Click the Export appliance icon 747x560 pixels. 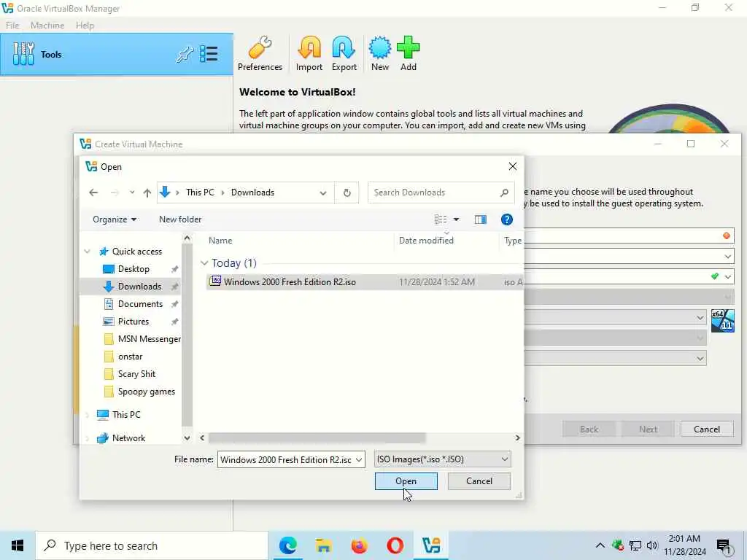[x=344, y=53]
